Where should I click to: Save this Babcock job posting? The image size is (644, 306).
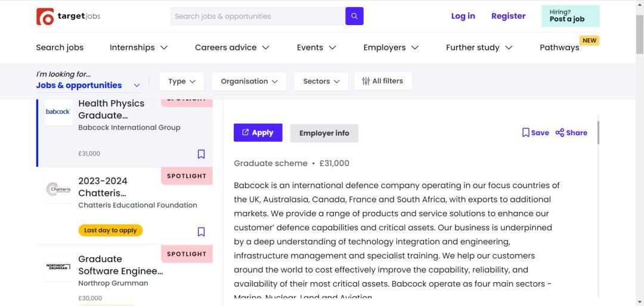(535, 133)
